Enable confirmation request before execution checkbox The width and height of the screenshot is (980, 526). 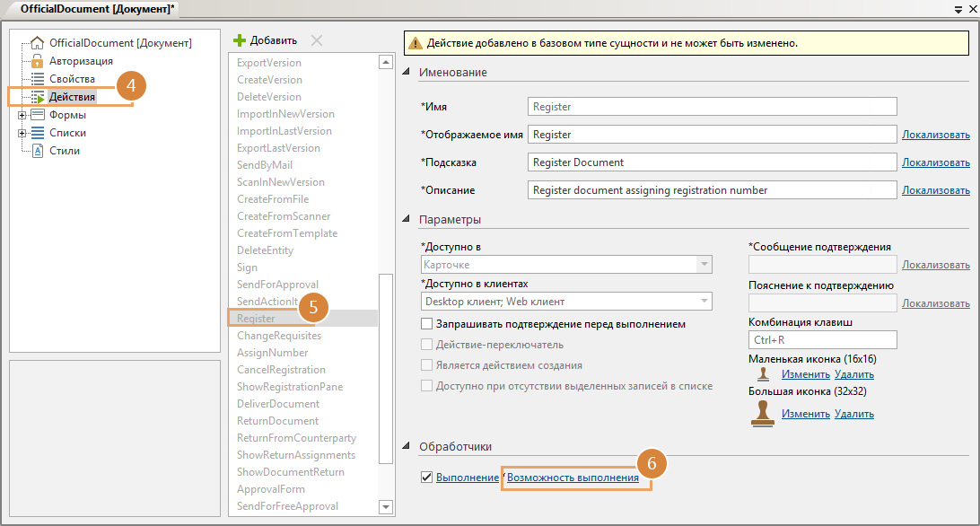coord(427,324)
